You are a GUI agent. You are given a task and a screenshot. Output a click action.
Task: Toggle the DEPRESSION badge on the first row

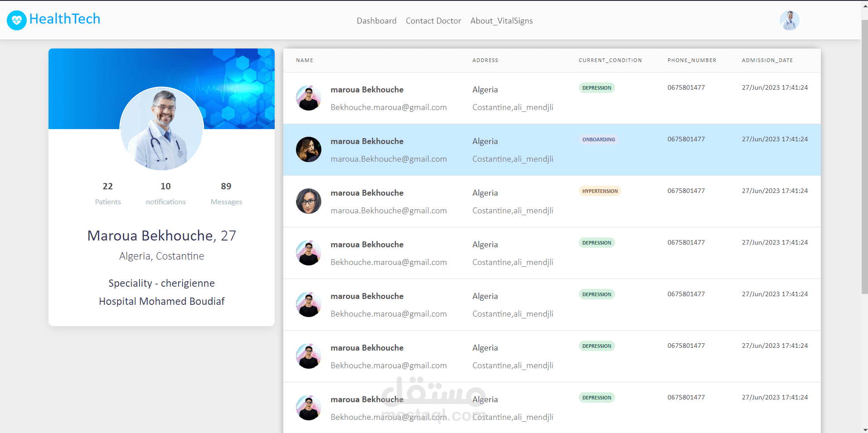pos(596,87)
